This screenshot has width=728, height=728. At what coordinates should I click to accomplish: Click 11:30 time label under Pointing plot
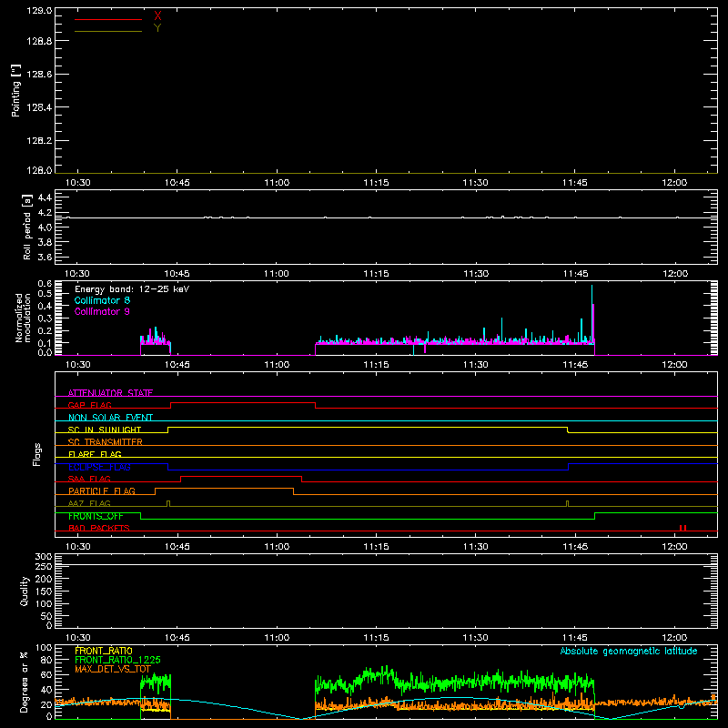[x=475, y=183]
